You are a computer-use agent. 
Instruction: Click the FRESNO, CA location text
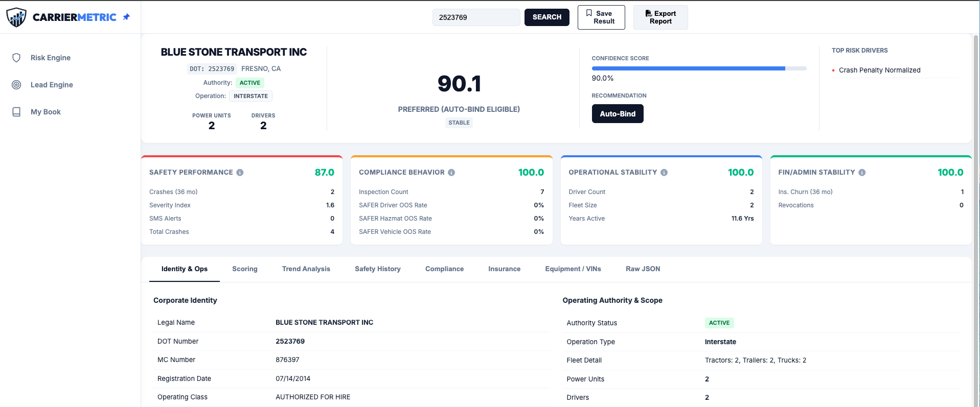(x=261, y=69)
